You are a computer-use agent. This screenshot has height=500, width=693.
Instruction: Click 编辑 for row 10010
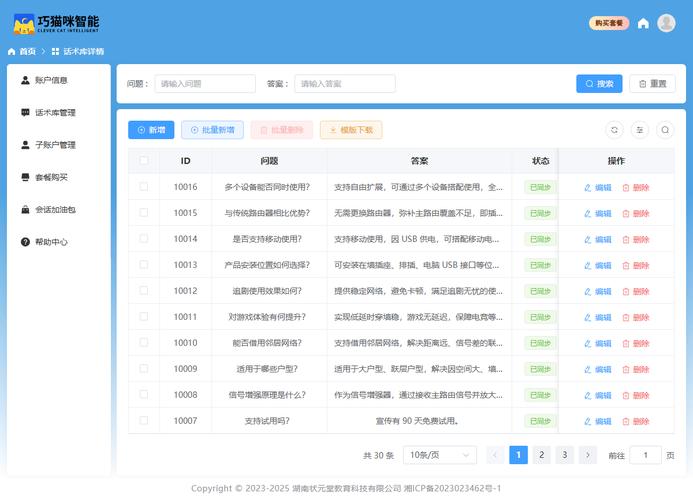[598, 344]
